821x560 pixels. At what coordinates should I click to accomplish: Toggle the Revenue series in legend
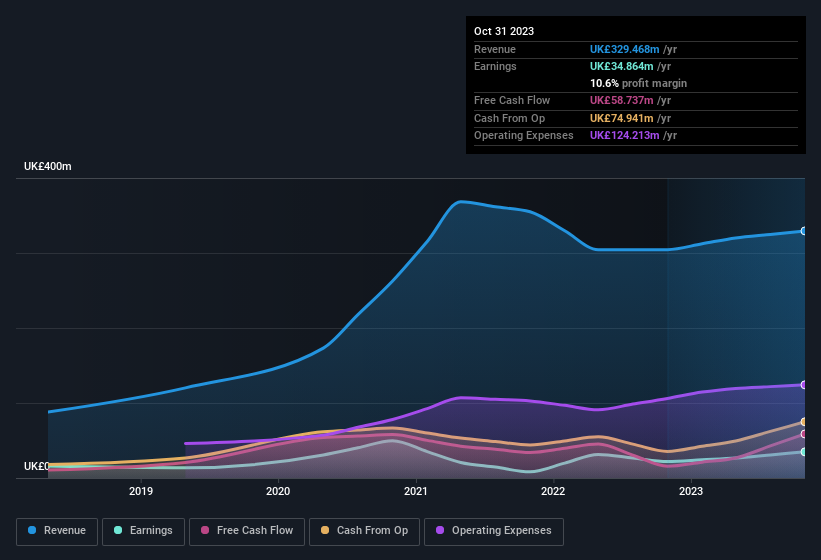(57, 531)
